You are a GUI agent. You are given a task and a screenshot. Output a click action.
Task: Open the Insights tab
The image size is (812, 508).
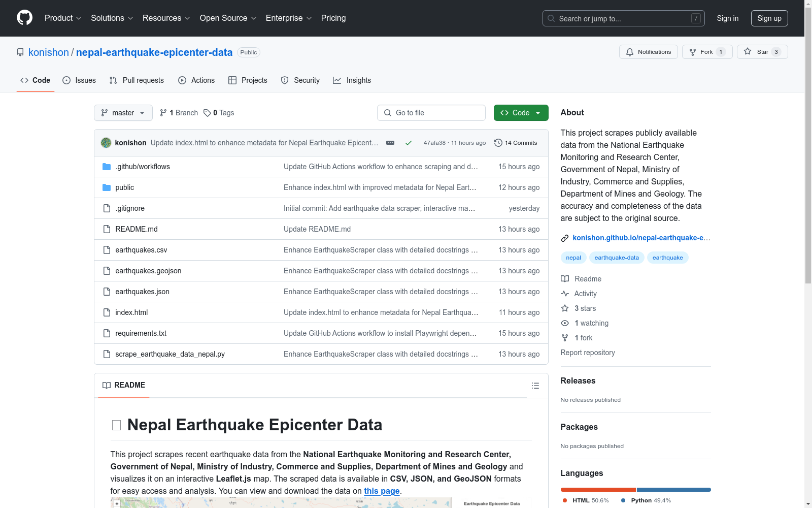point(352,80)
